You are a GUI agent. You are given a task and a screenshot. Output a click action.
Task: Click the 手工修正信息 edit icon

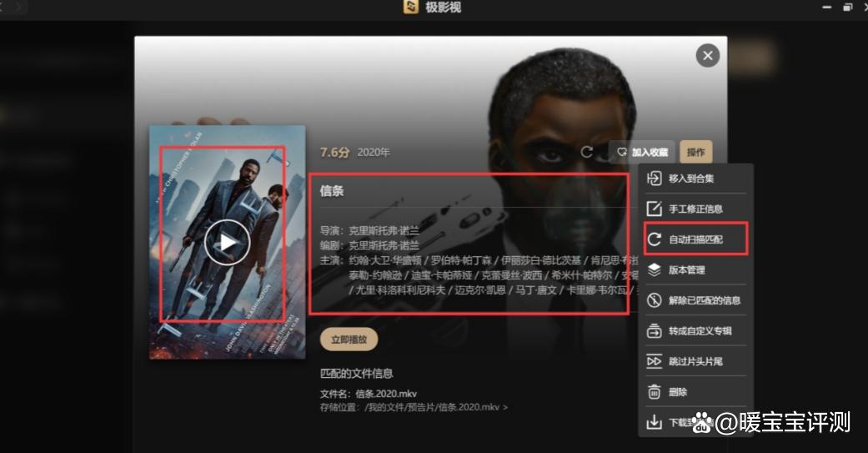tap(654, 209)
